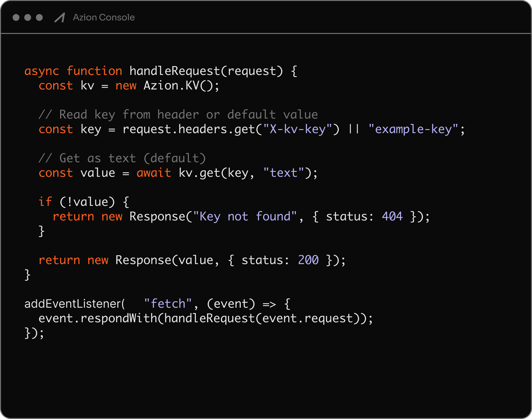Click the comment about reading key from header

coord(178,115)
